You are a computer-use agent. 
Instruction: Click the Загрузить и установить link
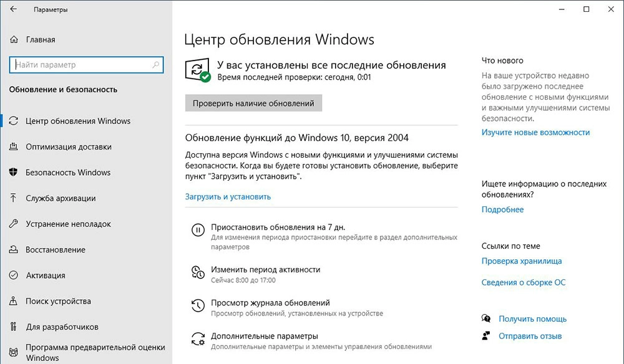pyautogui.click(x=228, y=196)
